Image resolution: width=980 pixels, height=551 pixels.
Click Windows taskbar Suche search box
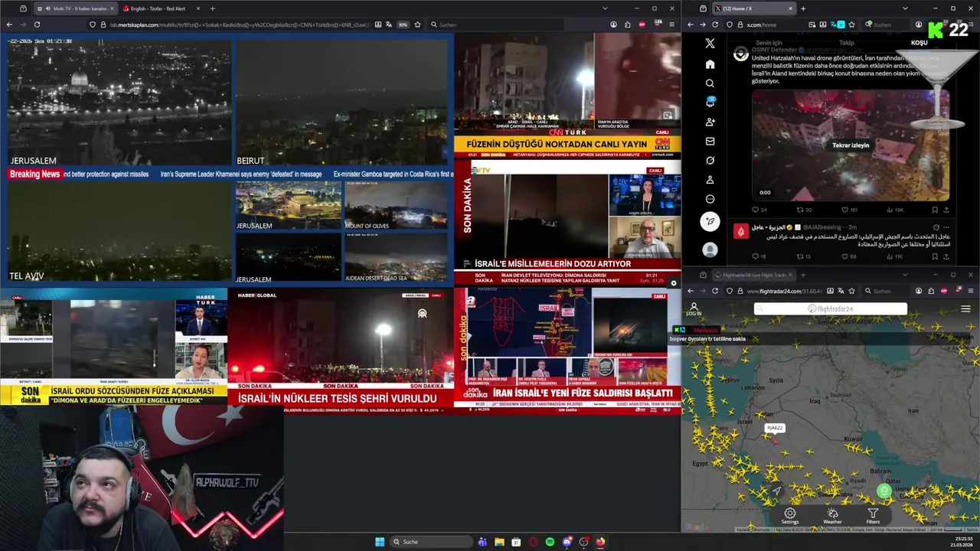432,542
